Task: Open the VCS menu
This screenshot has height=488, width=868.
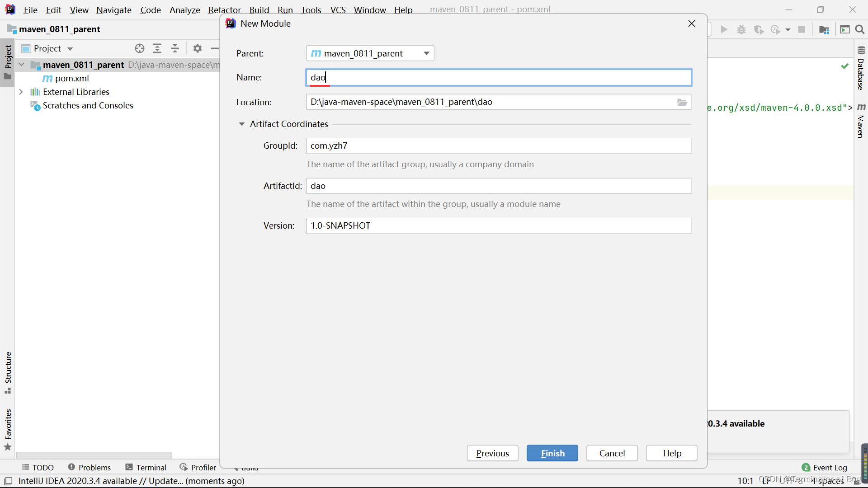Action: tap(338, 10)
